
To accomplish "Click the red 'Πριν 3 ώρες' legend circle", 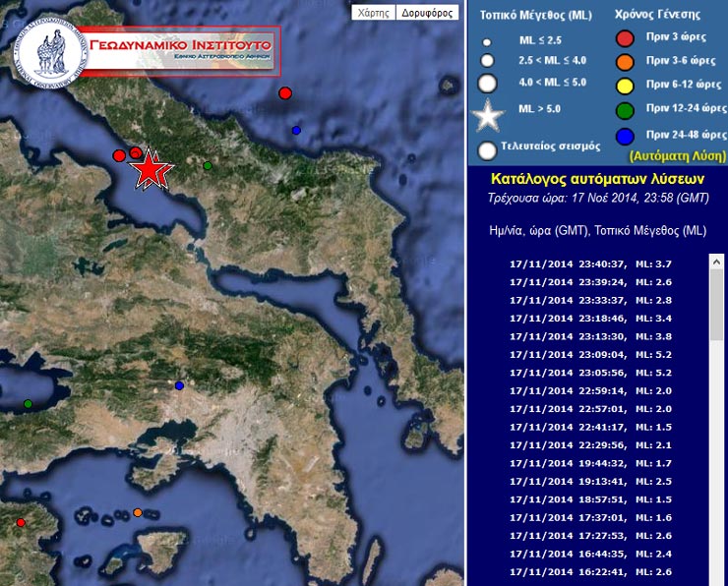I will [x=624, y=39].
